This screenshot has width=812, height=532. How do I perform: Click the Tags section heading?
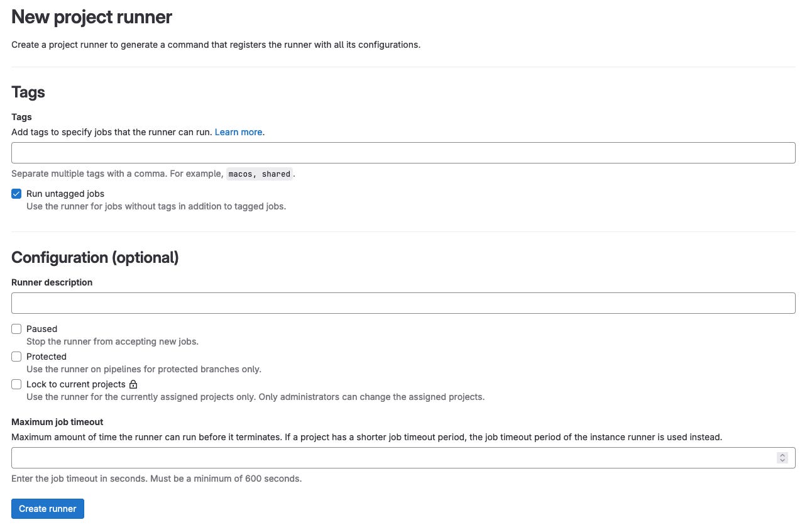(28, 92)
